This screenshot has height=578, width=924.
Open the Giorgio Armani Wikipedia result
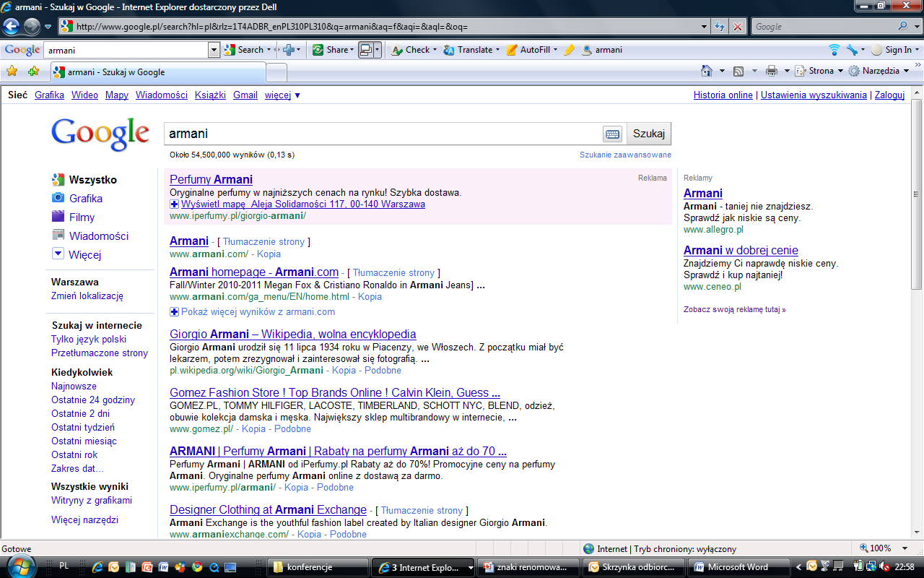click(x=293, y=334)
